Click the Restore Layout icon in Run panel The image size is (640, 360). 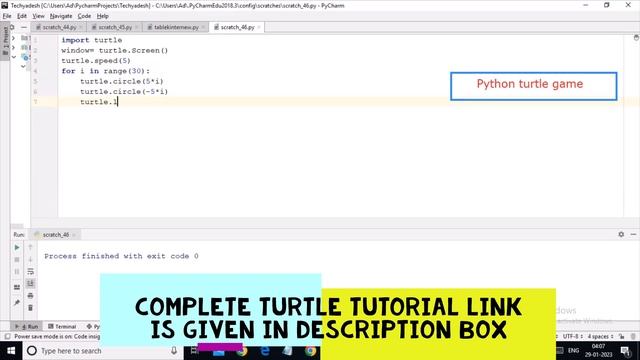pyautogui.click(x=17, y=287)
